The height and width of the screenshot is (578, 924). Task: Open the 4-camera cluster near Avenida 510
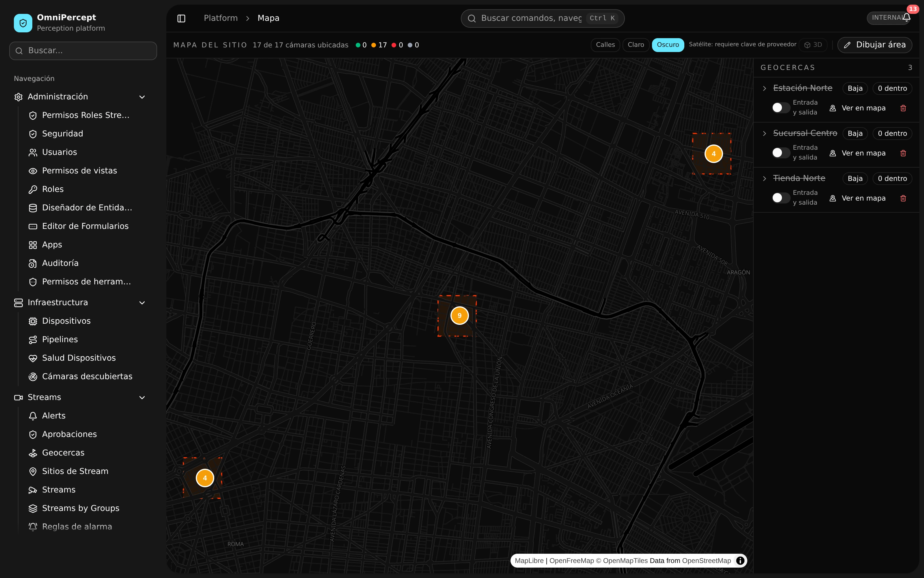713,154
